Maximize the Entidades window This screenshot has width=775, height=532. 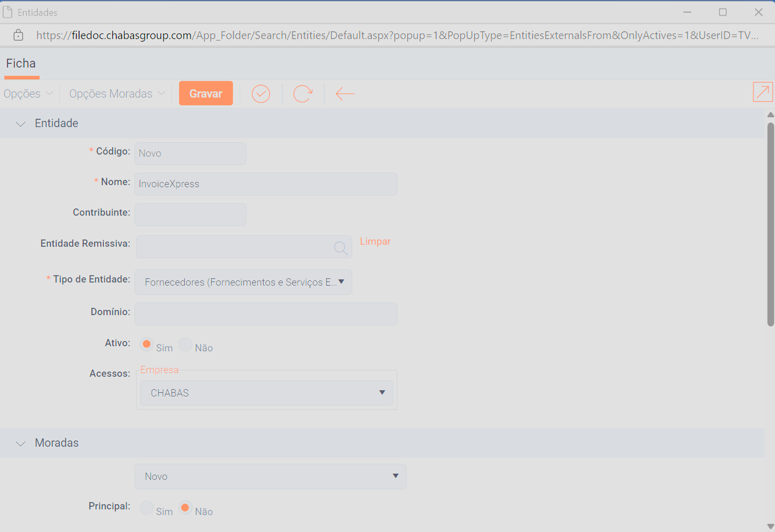723,12
